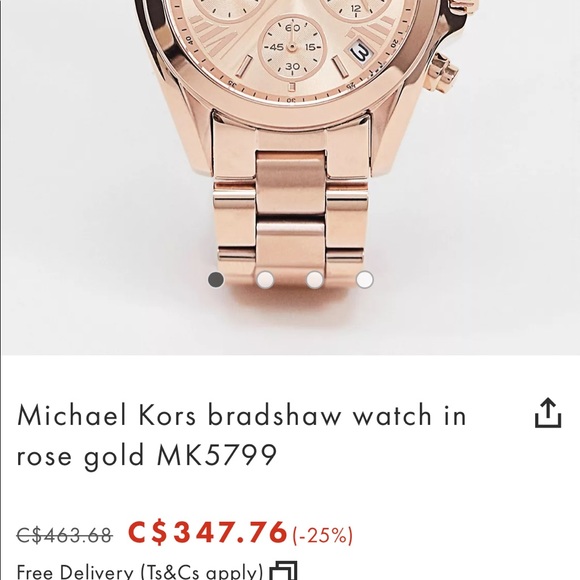Click the Michael Kors bradshaw watch title

[242, 435]
